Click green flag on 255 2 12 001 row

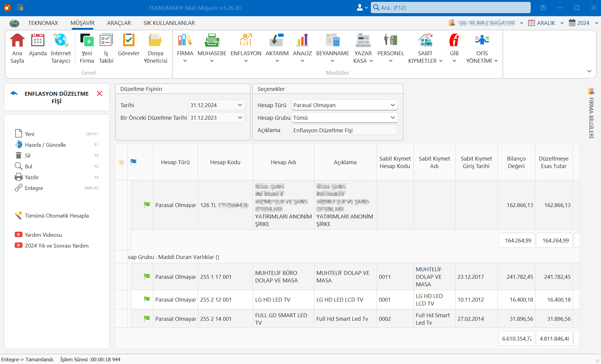147,299
